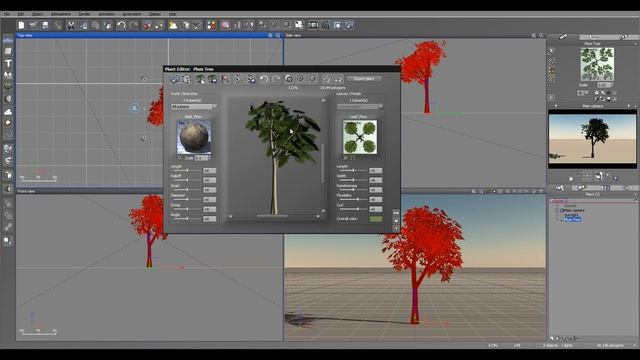Adjust the leaves Flexibility slider

[353, 199]
